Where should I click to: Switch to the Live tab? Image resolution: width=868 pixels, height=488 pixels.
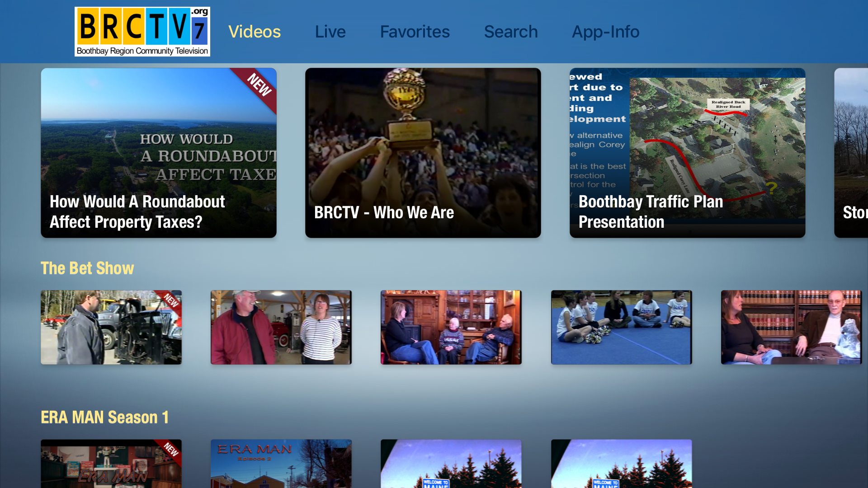coord(330,32)
